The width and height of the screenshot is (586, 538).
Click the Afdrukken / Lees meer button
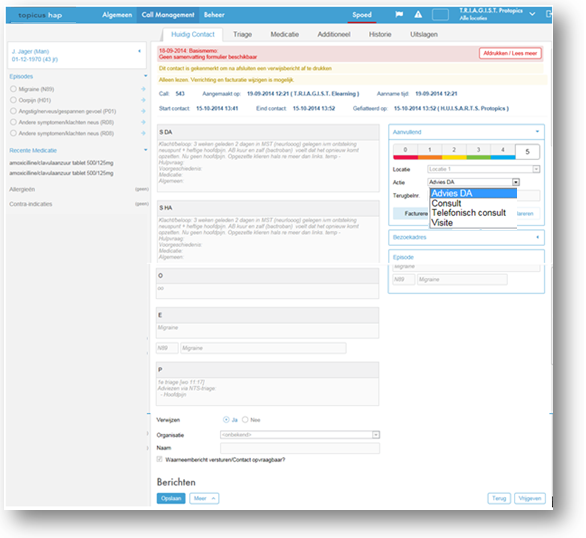[x=510, y=53]
